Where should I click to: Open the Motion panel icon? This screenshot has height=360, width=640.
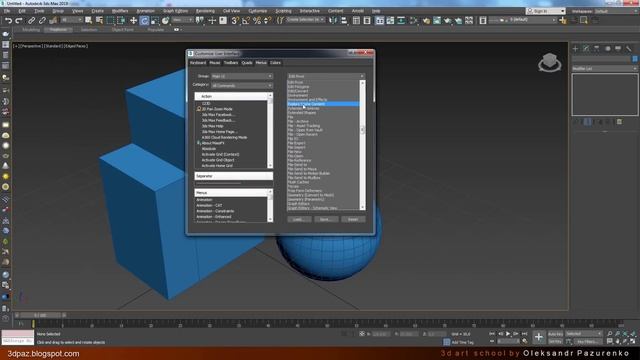[x=607, y=49]
